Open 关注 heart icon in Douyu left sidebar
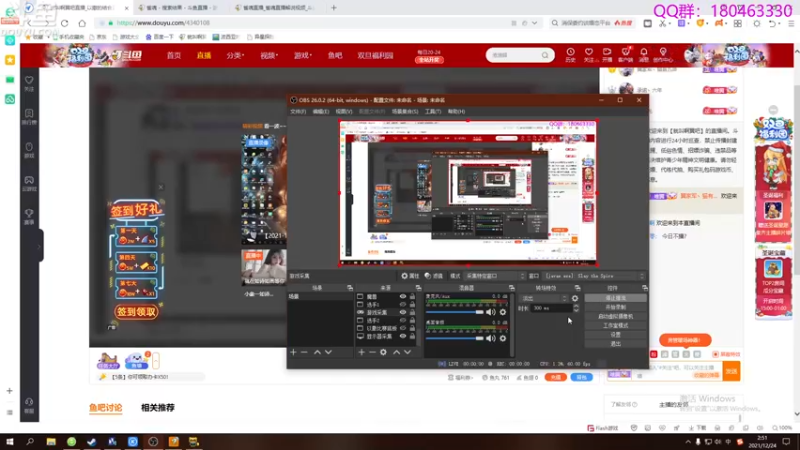This screenshot has width=800, height=450. coord(29,83)
